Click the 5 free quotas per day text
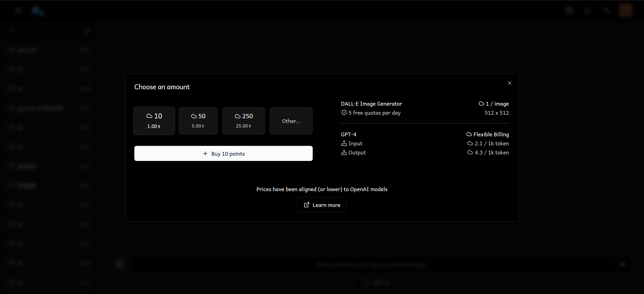Image resolution: width=644 pixels, height=294 pixels. pos(375,113)
